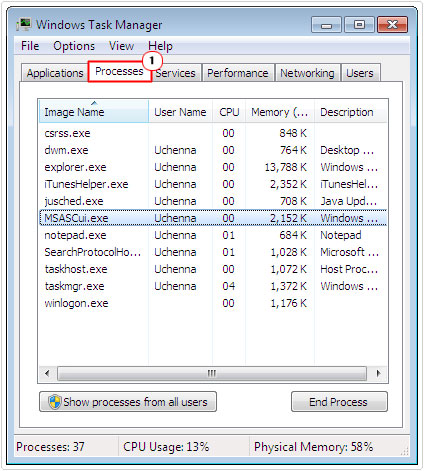Switch to the Users tab
This screenshot has width=424, height=471.
(x=360, y=73)
